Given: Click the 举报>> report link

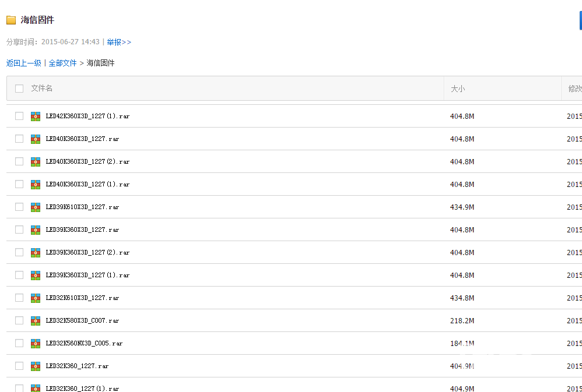Looking at the screenshot, I should (119, 42).
